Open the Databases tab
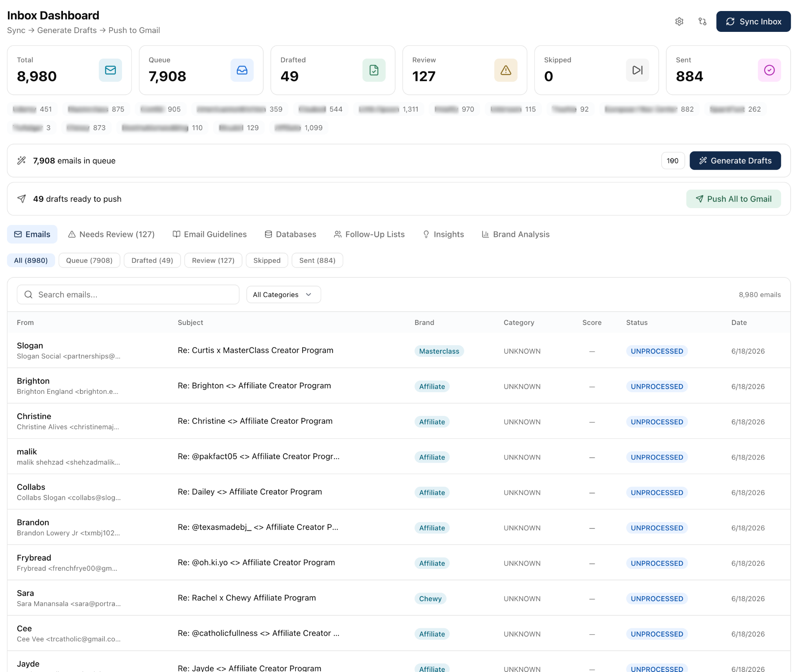The height and width of the screenshot is (672, 806). (290, 234)
